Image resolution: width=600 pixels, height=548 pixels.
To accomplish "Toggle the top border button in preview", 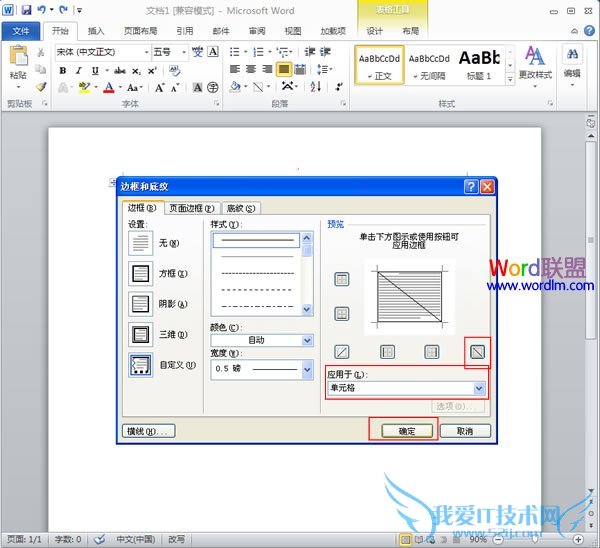I will click(342, 279).
